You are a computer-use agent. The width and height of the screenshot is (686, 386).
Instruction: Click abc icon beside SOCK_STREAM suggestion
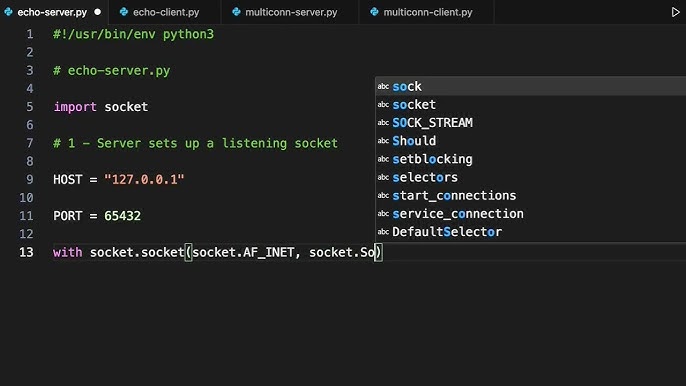pyautogui.click(x=383, y=123)
